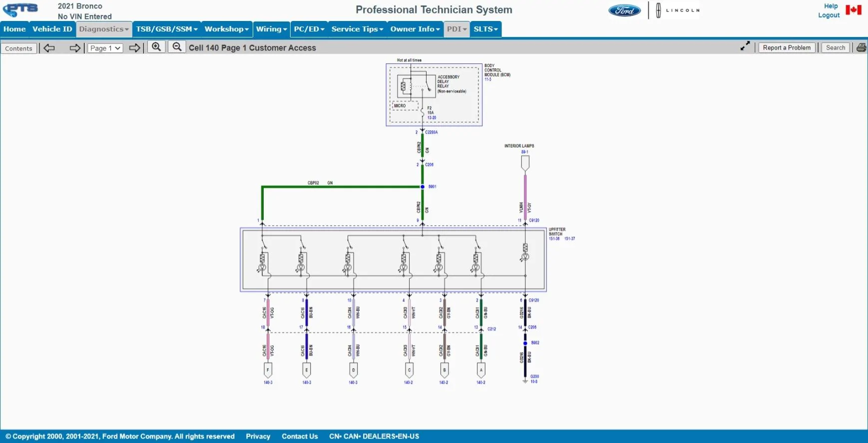Viewport: 868px width, 443px height.
Task: Click the C2280A connector label
Action: pos(432,132)
